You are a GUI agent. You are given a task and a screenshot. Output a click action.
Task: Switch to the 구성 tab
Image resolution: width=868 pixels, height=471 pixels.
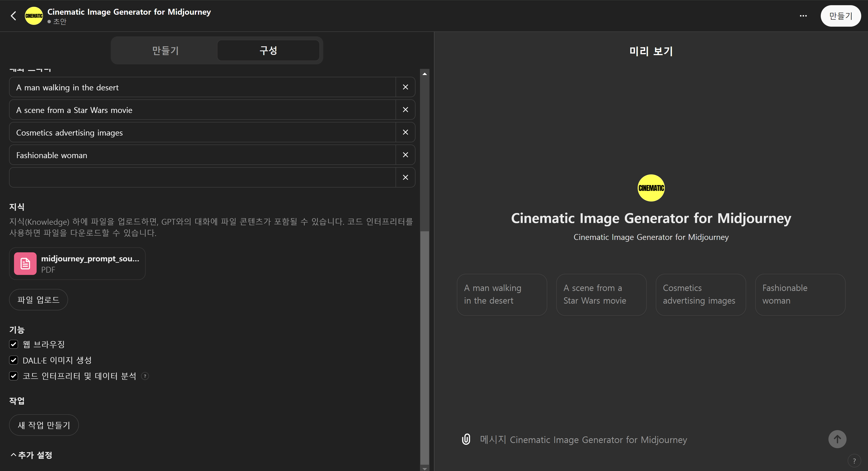[268, 51]
